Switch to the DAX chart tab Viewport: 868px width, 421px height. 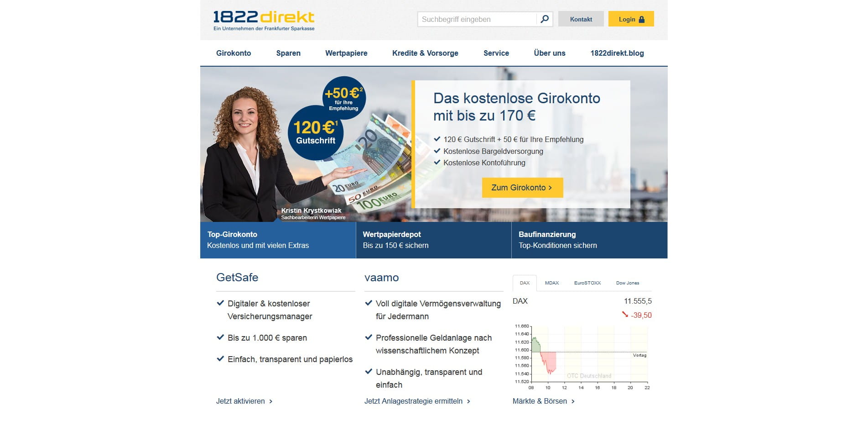[525, 283]
